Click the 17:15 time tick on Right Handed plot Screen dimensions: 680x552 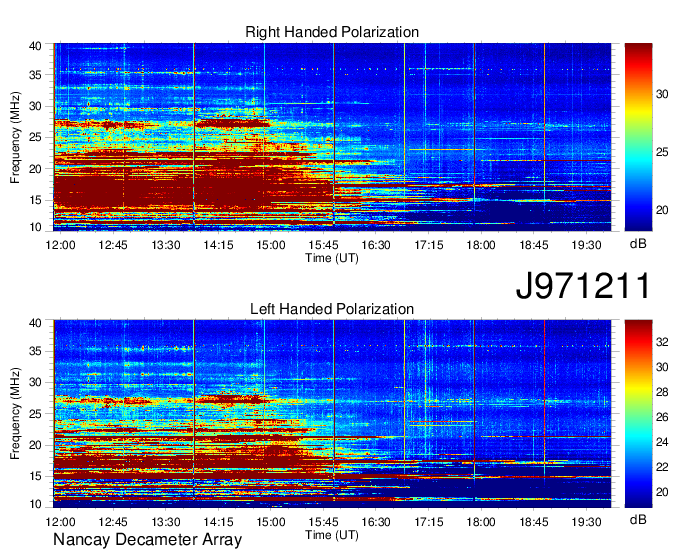[x=428, y=245]
